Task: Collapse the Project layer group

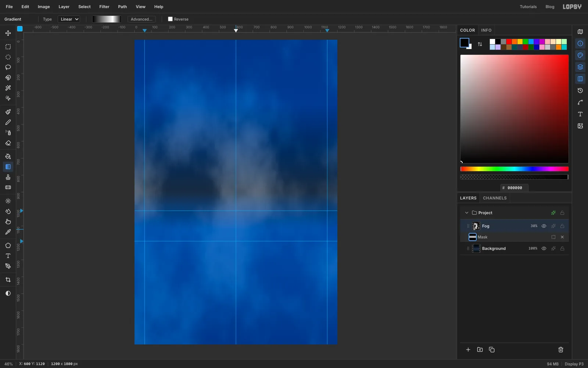Action: pyautogui.click(x=467, y=213)
